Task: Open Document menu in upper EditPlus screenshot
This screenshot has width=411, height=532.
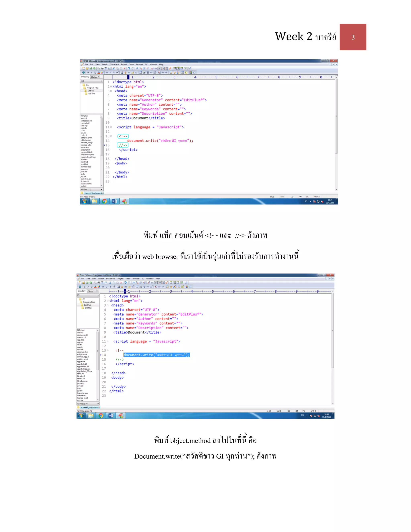Action: point(114,65)
